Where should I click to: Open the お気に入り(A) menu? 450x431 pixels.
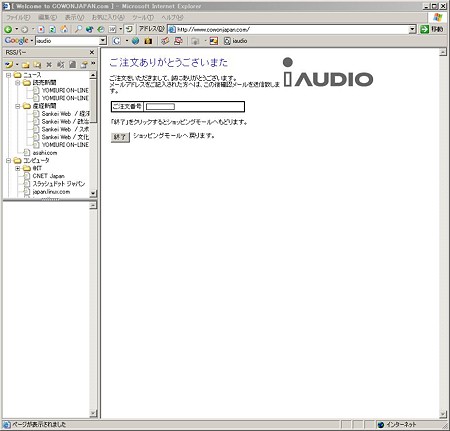[108, 17]
